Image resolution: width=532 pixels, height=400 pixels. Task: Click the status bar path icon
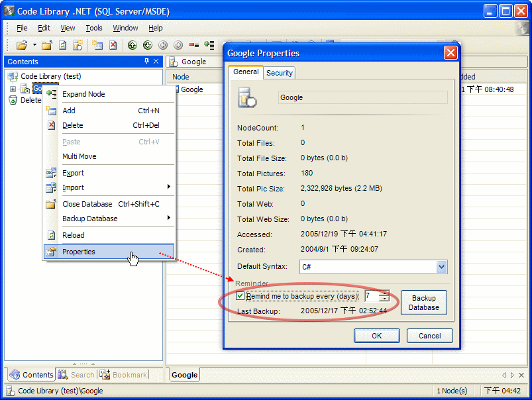(11, 391)
